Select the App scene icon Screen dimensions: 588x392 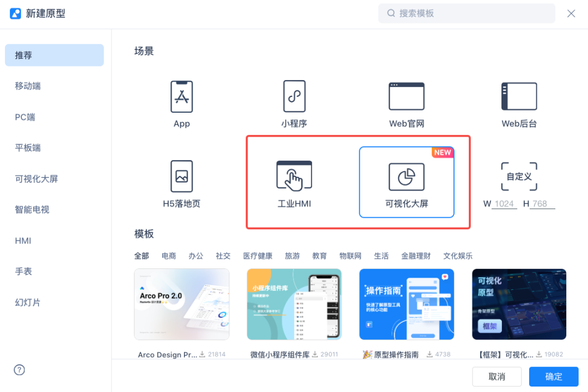point(181,96)
